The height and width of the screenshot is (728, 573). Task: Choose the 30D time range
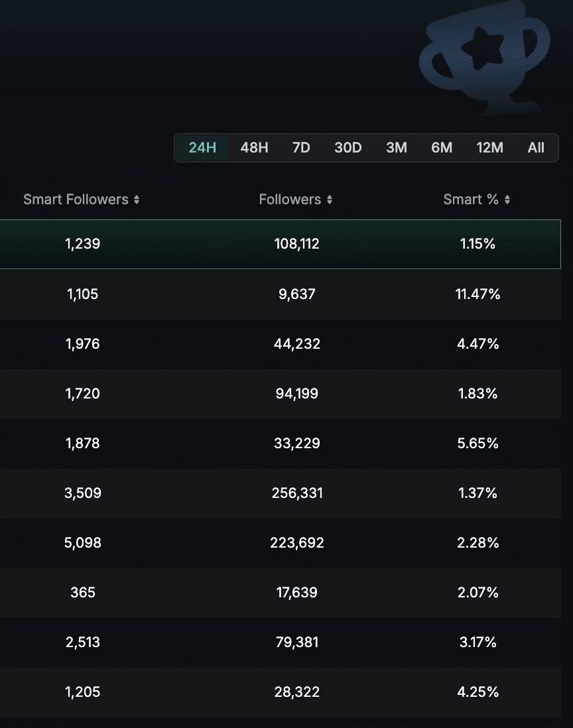(348, 148)
